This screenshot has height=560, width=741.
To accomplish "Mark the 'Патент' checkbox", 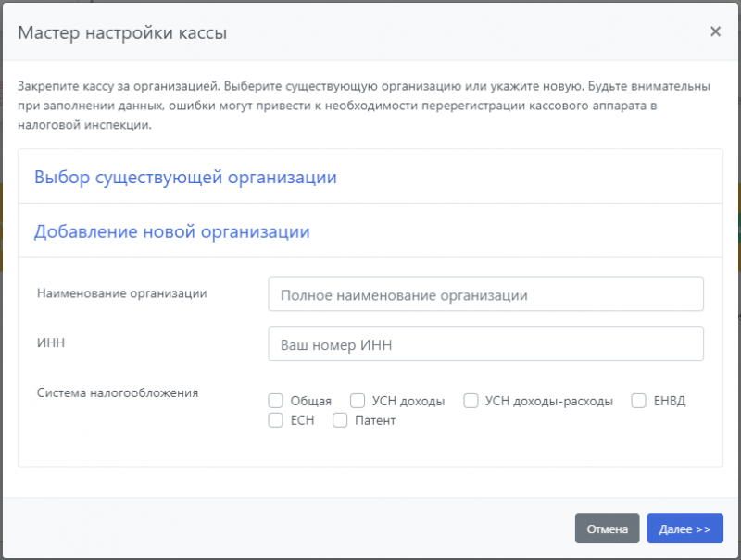I will pyautogui.click(x=340, y=420).
